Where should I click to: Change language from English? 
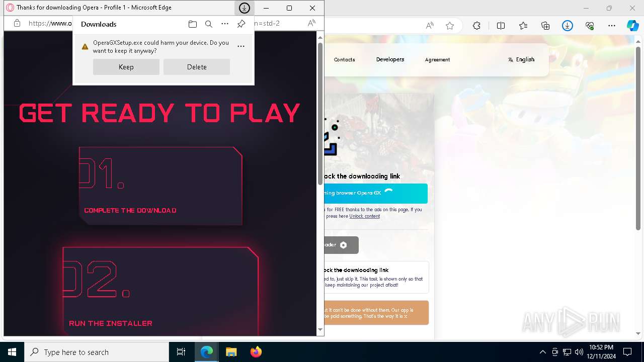tap(521, 59)
